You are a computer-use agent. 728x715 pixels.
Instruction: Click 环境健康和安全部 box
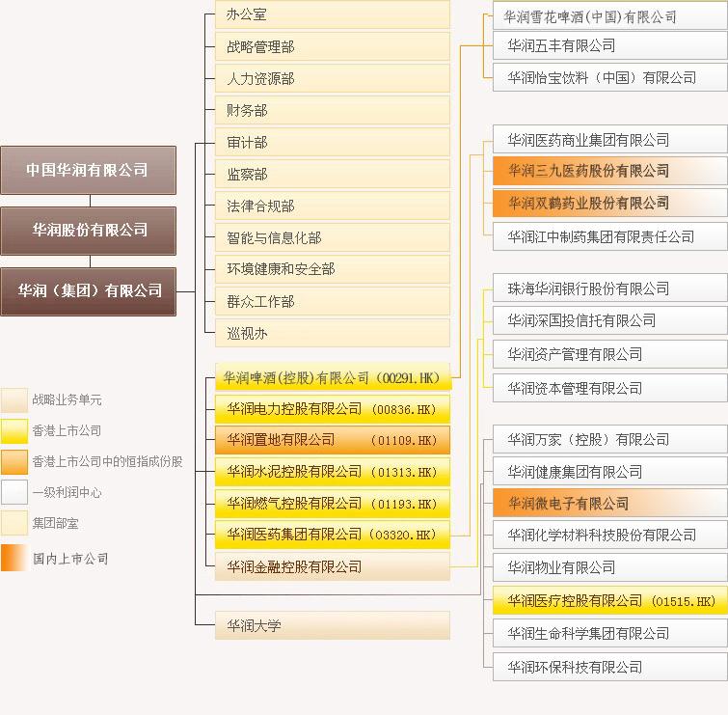[x=333, y=269]
